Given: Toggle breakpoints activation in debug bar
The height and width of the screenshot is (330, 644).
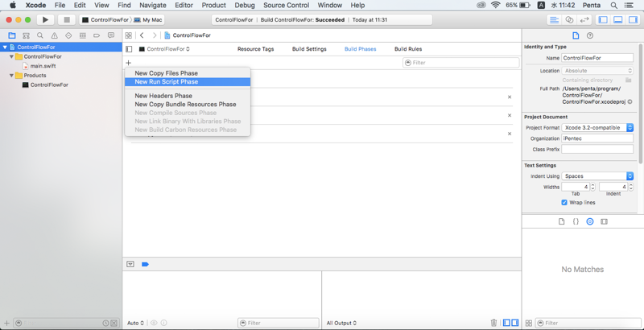Looking at the screenshot, I should coord(145,264).
